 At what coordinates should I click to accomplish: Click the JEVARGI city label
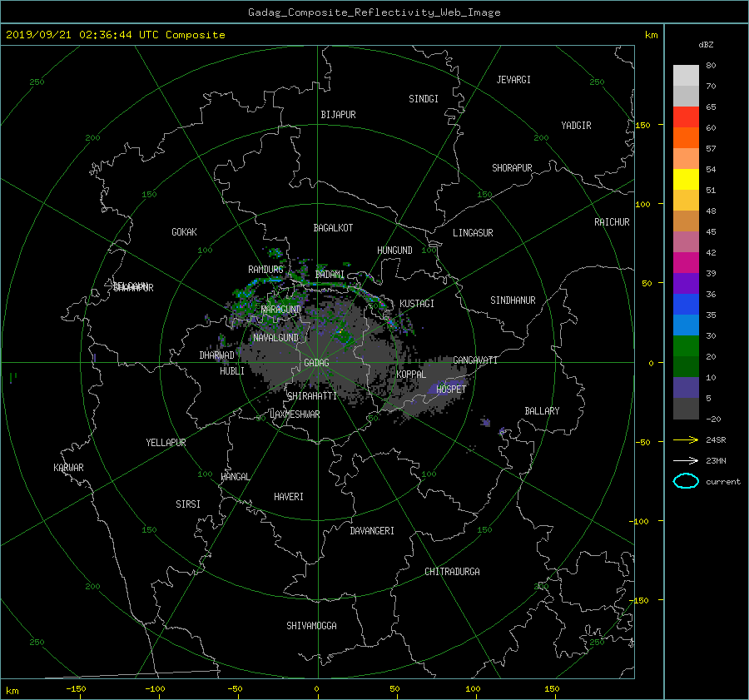(513, 80)
